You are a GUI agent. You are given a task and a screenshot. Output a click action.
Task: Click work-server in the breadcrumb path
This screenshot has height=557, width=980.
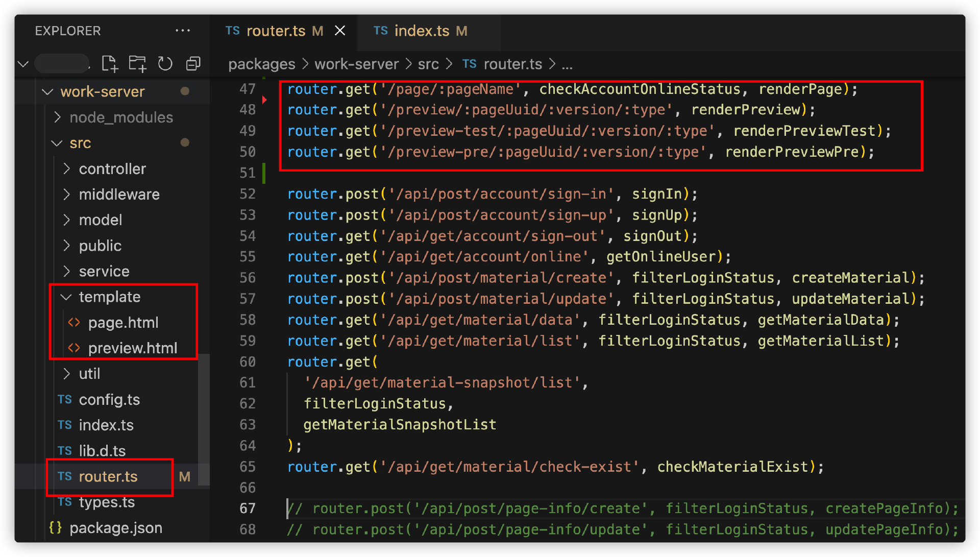[x=356, y=64]
